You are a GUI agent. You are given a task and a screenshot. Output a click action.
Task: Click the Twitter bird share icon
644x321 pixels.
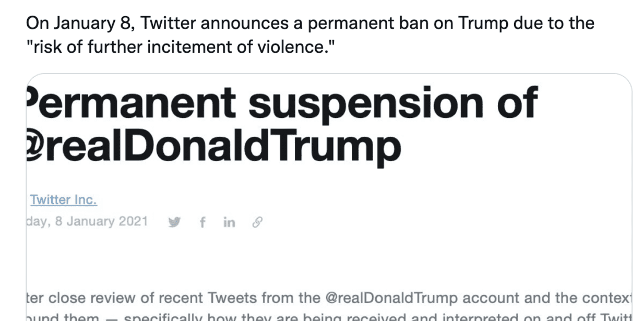175,222
